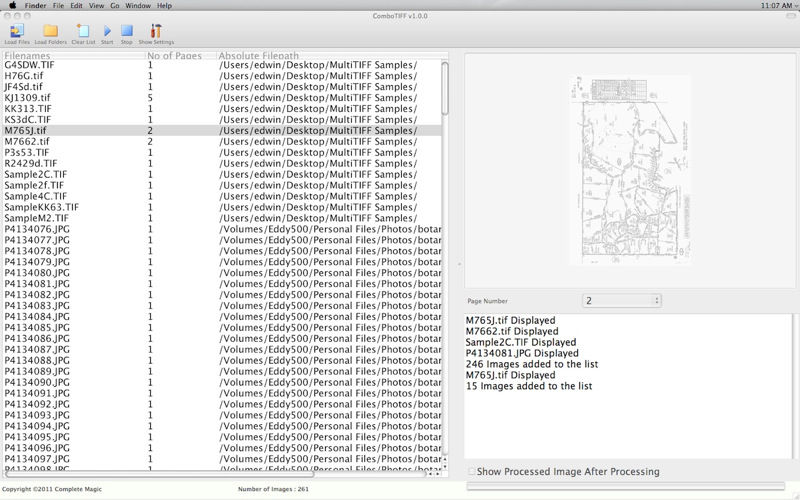
Task: Open the Window menu
Action: pyautogui.click(x=137, y=5)
